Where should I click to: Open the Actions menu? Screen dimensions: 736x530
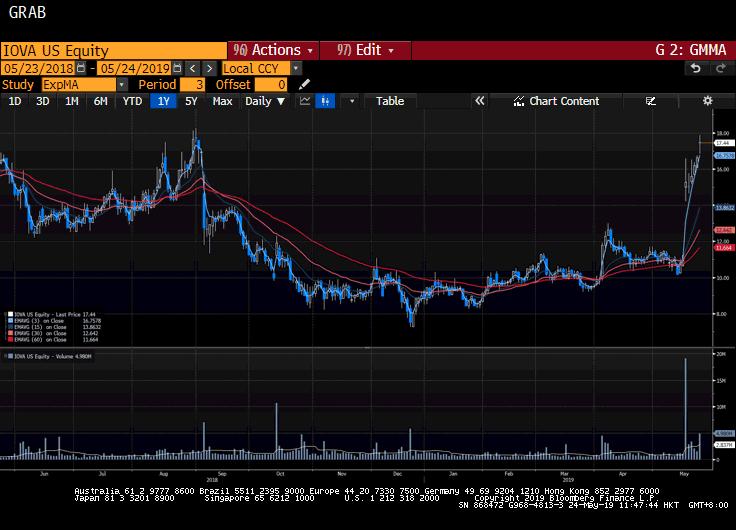pos(272,50)
